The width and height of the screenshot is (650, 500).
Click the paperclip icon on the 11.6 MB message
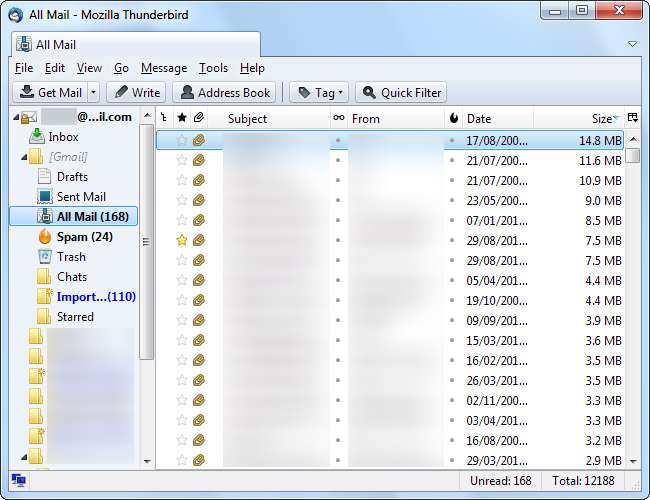[199, 160]
